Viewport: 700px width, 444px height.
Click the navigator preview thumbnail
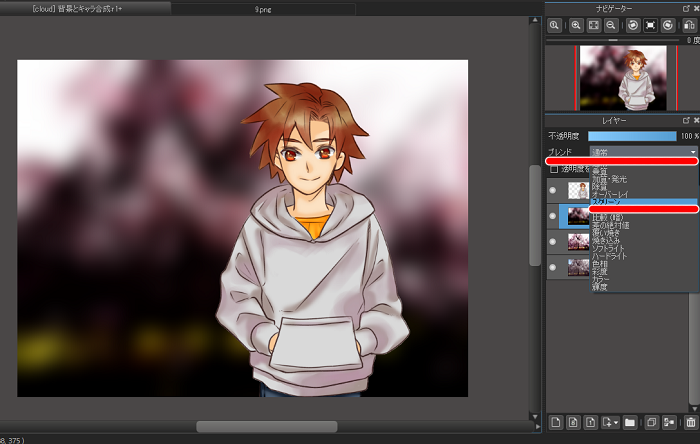pyautogui.click(x=632, y=76)
